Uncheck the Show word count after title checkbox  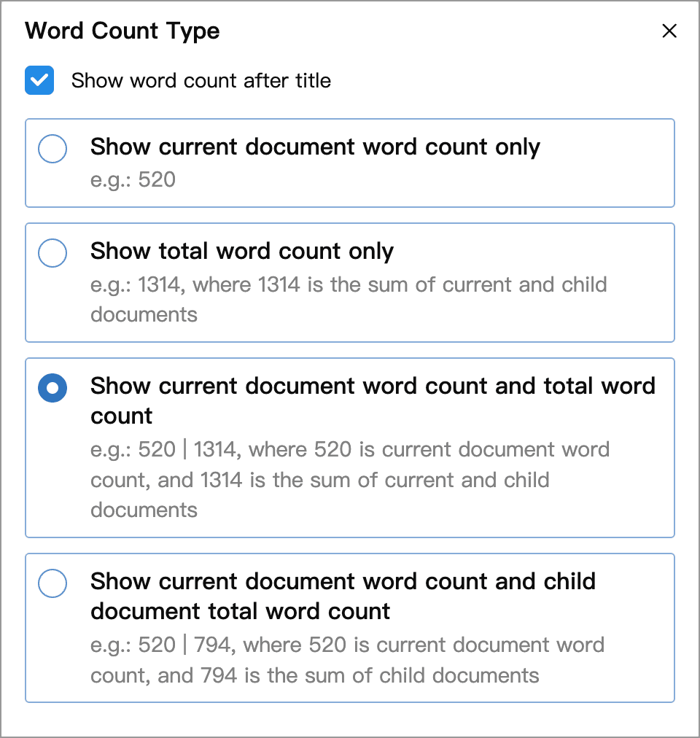(x=39, y=80)
